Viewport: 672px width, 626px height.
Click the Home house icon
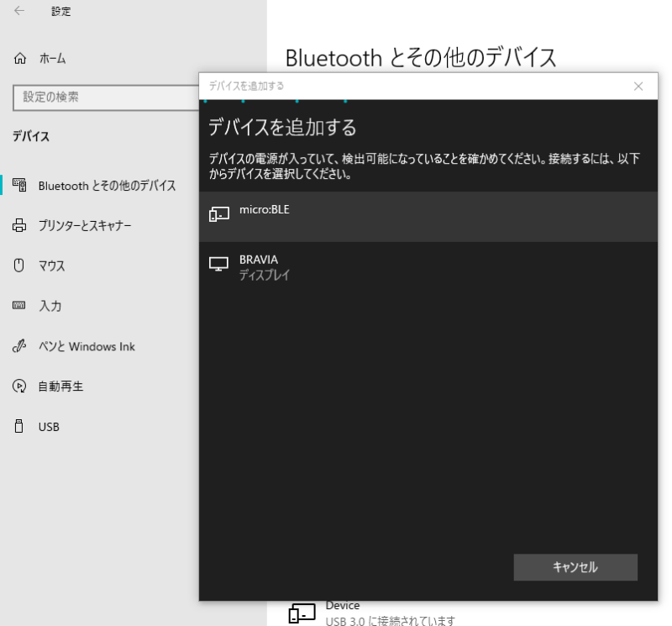(19, 59)
